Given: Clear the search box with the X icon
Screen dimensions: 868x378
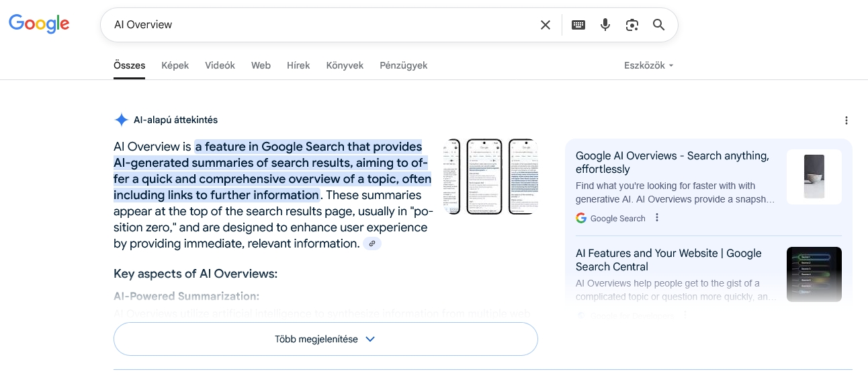Looking at the screenshot, I should pos(546,25).
